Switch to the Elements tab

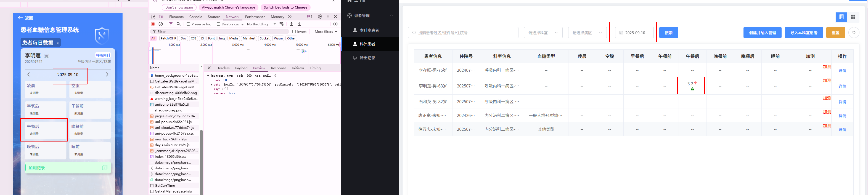pos(176,17)
